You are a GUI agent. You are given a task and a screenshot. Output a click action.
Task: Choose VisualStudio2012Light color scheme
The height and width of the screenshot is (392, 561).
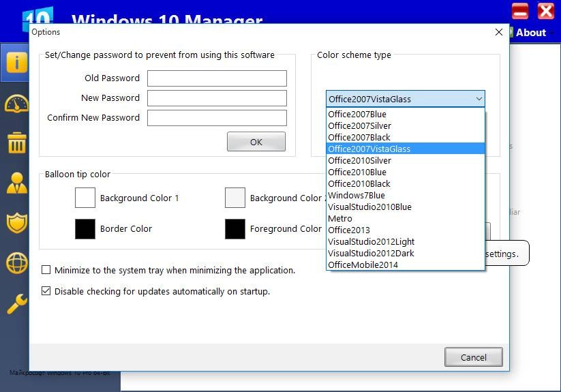pos(406,241)
